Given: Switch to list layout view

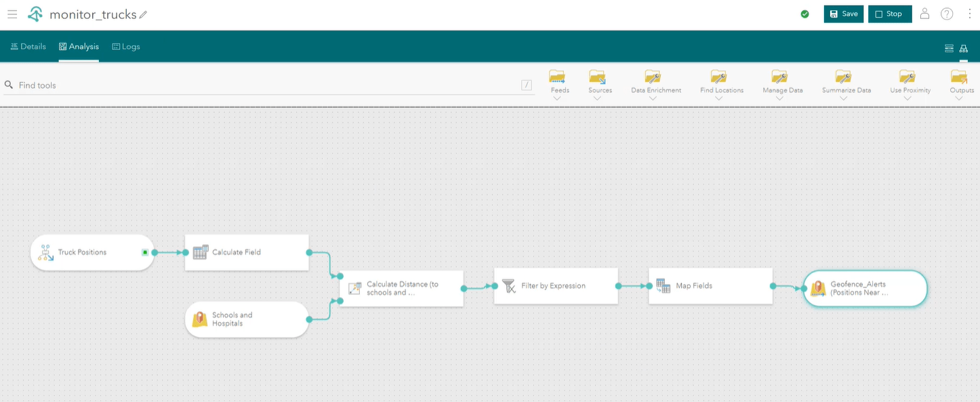Looking at the screenshot, I should [x=949, y=48].
